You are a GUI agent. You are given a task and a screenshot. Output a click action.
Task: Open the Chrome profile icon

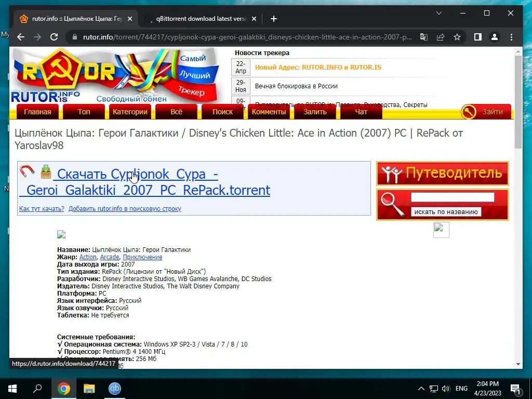click(x=495, y=37)
